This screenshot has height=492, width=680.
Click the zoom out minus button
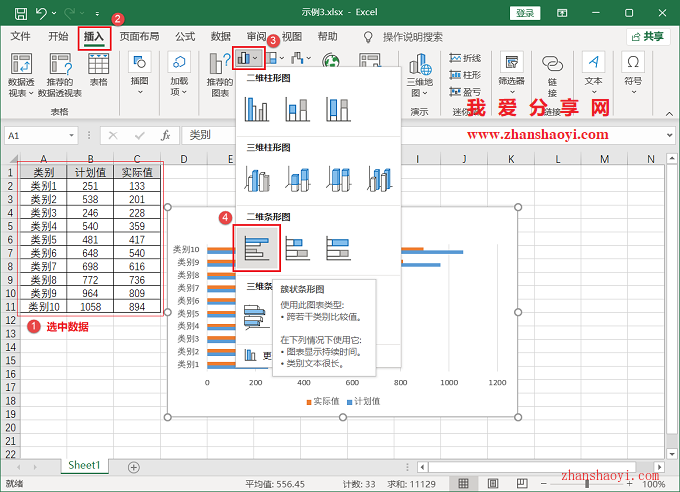(x=543, y=483)
